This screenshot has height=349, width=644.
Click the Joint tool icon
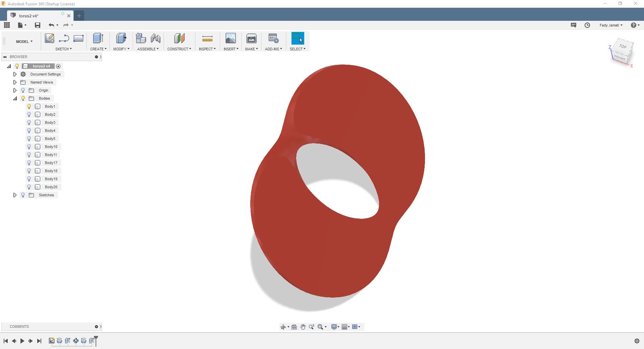(x=155, y=38)
